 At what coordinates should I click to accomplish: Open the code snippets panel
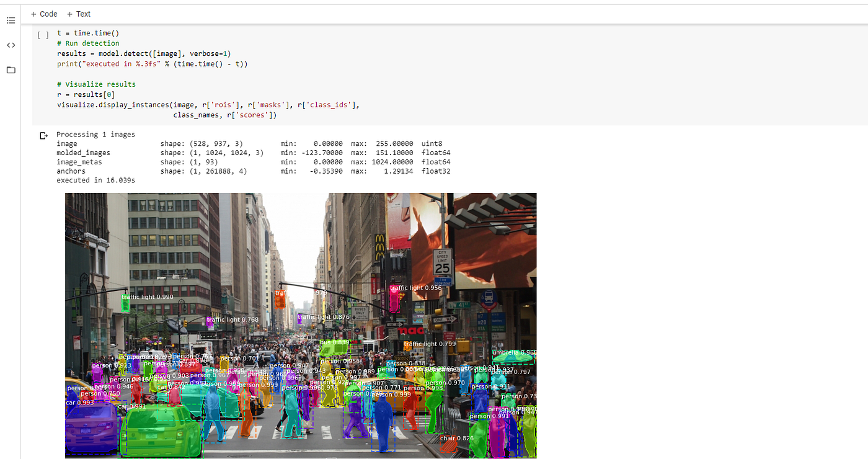11,45
